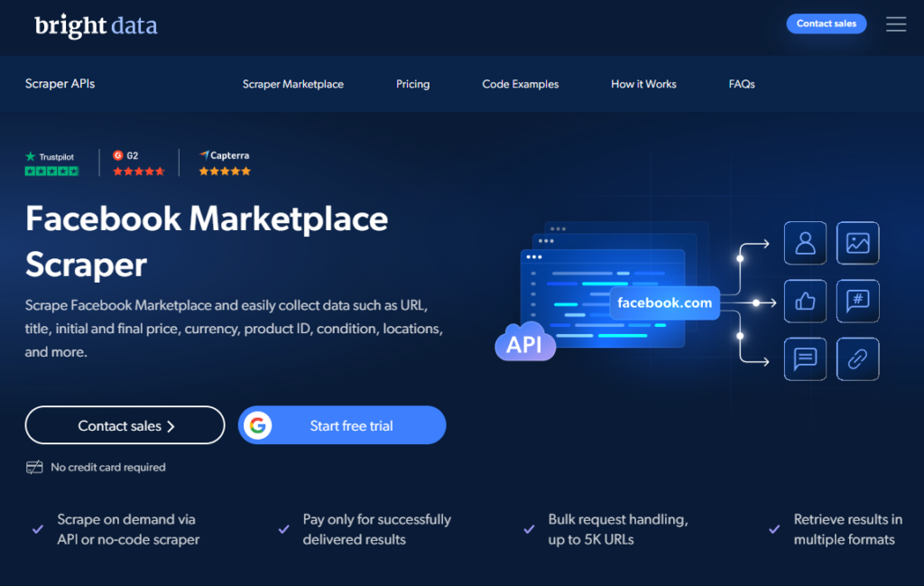Click the checkmark beside Retrieve results
The width and height of the screenshot is (924, 586).
774,529
